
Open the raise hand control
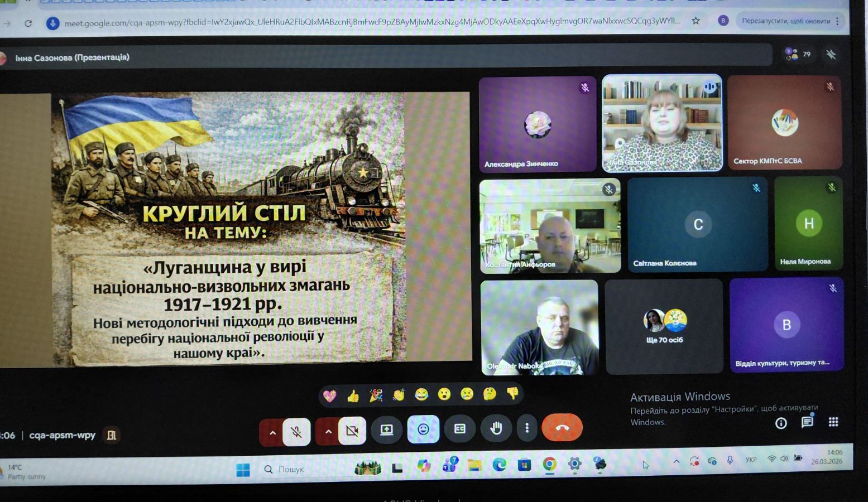point(496,428)
